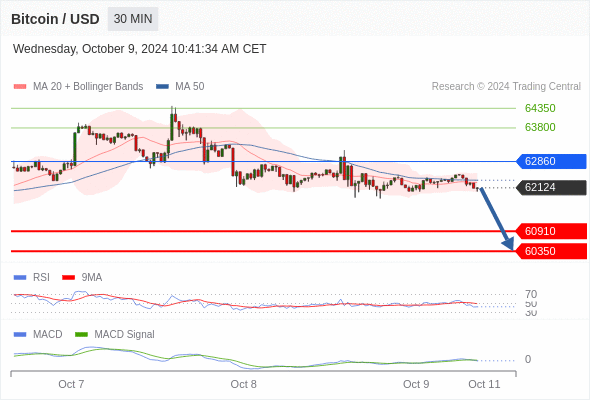Click the Oct 11 date axis label
Screen dimensions: 590x400
tap(484, 384)
